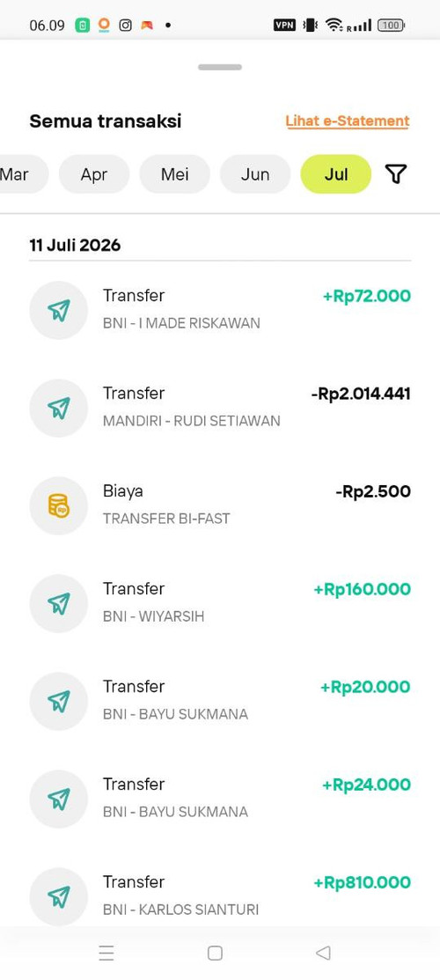The image size is (440, 980).
Task: Select the Apr month chip
Action: click(x=94, y=173)
